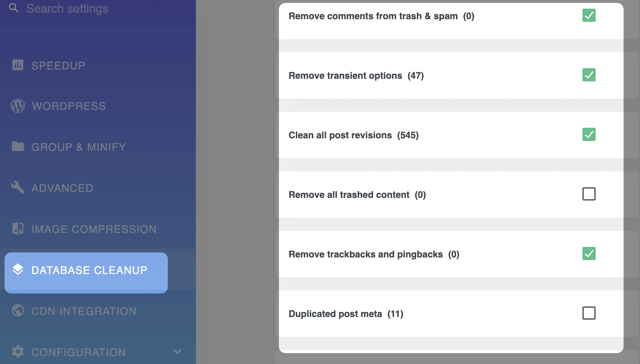Click the WordPress logo icon
Screen dimensions: 640x364
click(x=18, y=106)
